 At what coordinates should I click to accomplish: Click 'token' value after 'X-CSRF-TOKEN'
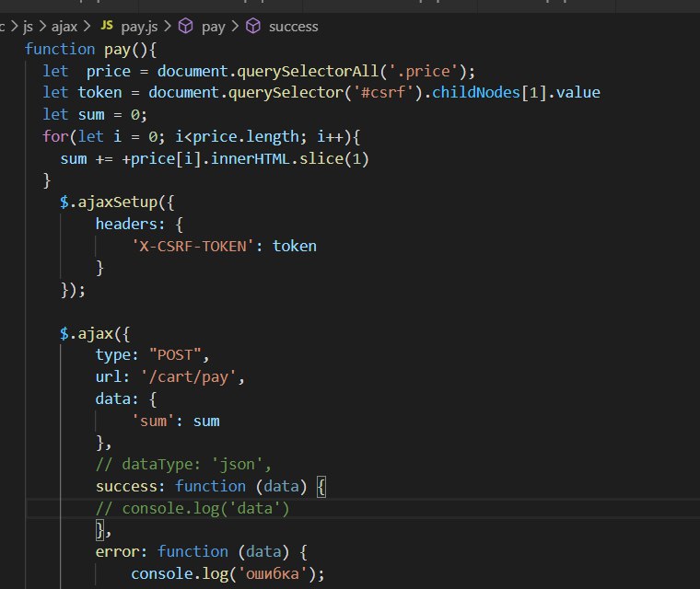pyautogui.click(x=295, y=246)
